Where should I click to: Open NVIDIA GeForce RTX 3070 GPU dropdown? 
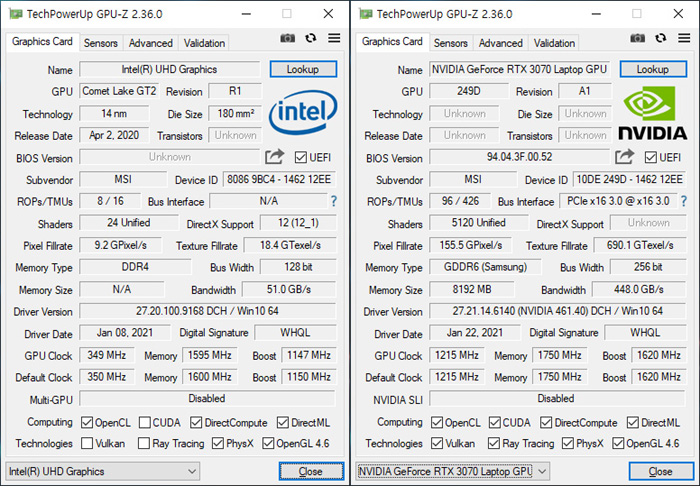452,472
